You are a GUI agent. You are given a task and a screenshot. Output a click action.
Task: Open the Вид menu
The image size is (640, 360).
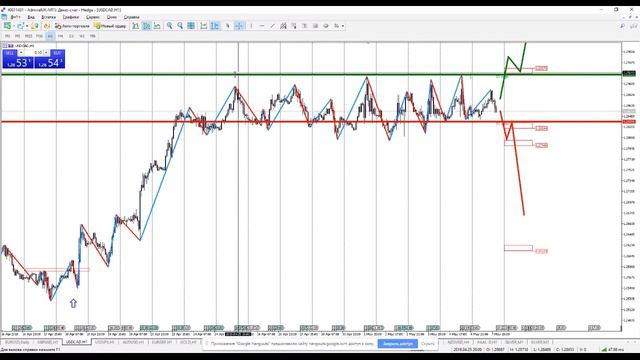point(31,17)
